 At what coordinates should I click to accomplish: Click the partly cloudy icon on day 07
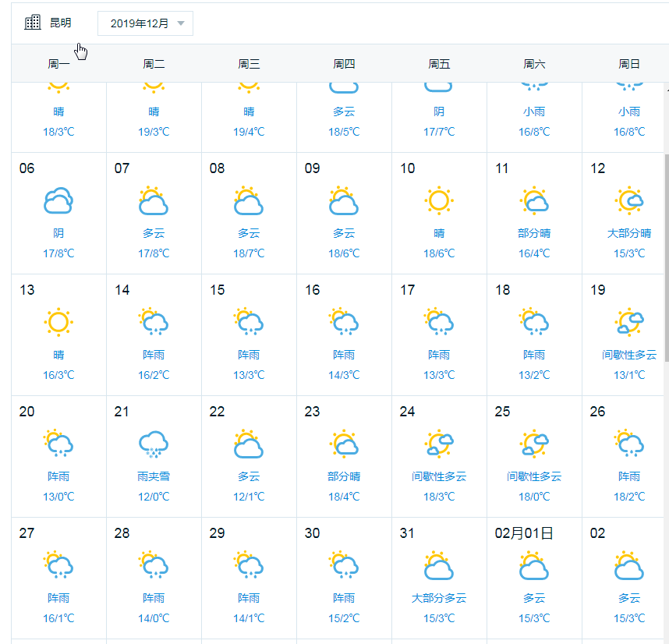coord(154,200)
